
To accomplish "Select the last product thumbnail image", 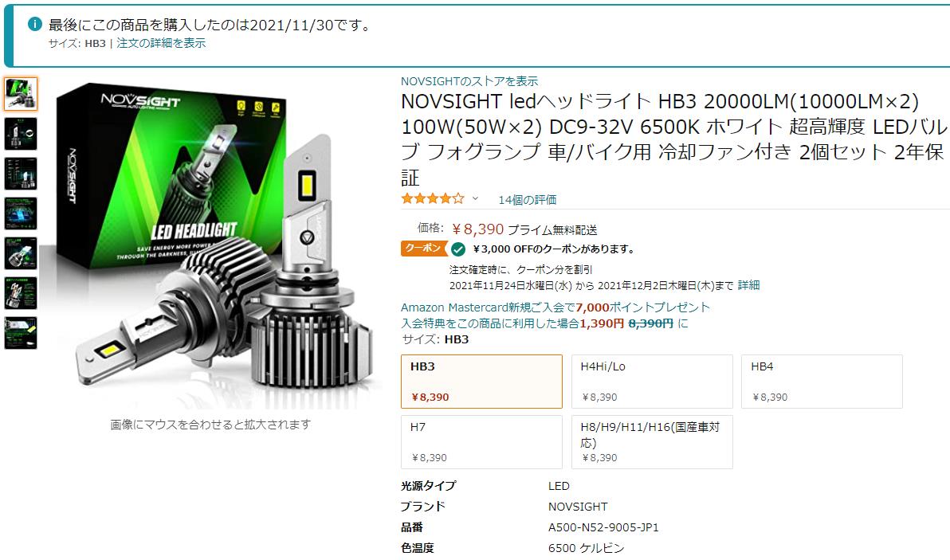I will coord(21,333).
